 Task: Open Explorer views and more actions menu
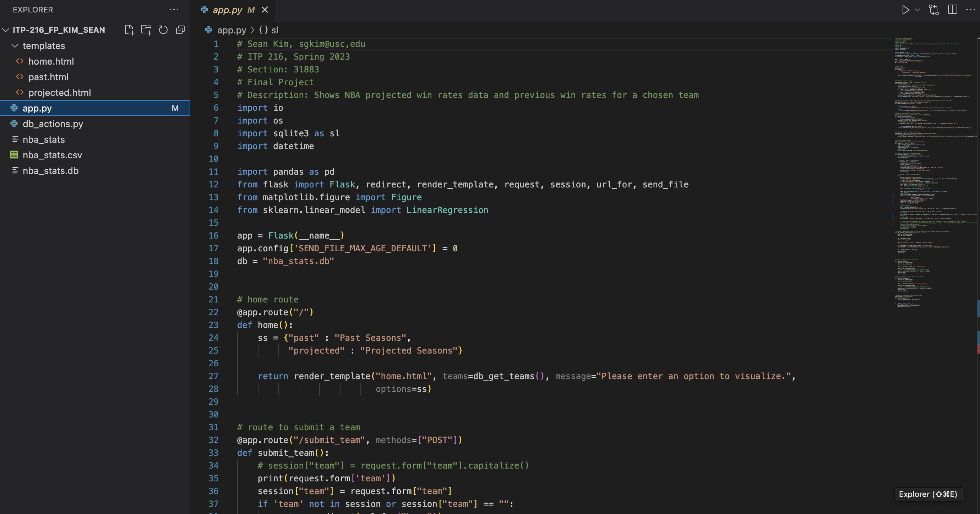coord(174,10)
